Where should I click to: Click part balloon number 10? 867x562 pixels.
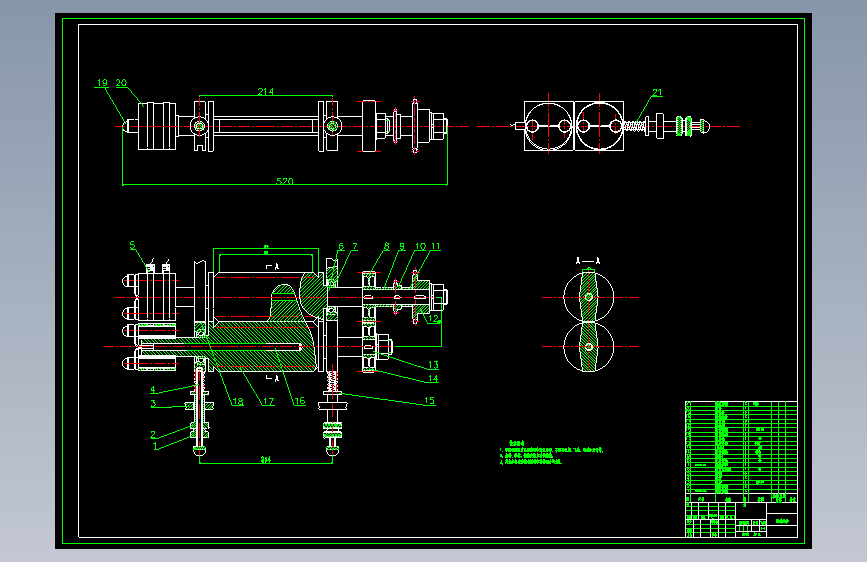421,246
